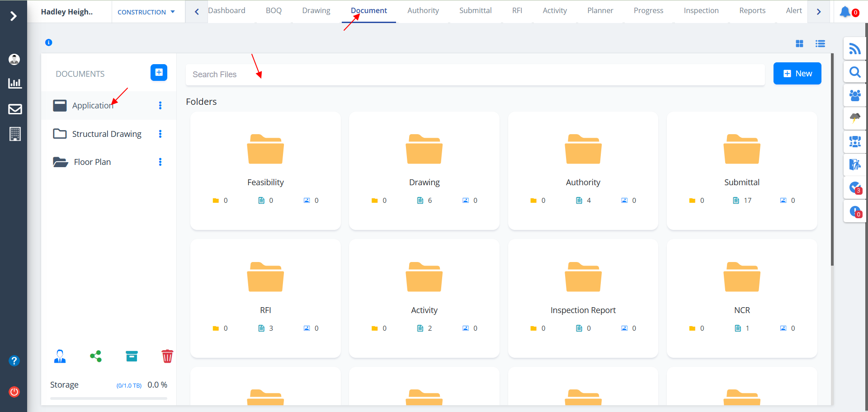This screenshot has height=412, width=868.
Task: Open the blue help question mark icon
Action: [x=14, y=361]
